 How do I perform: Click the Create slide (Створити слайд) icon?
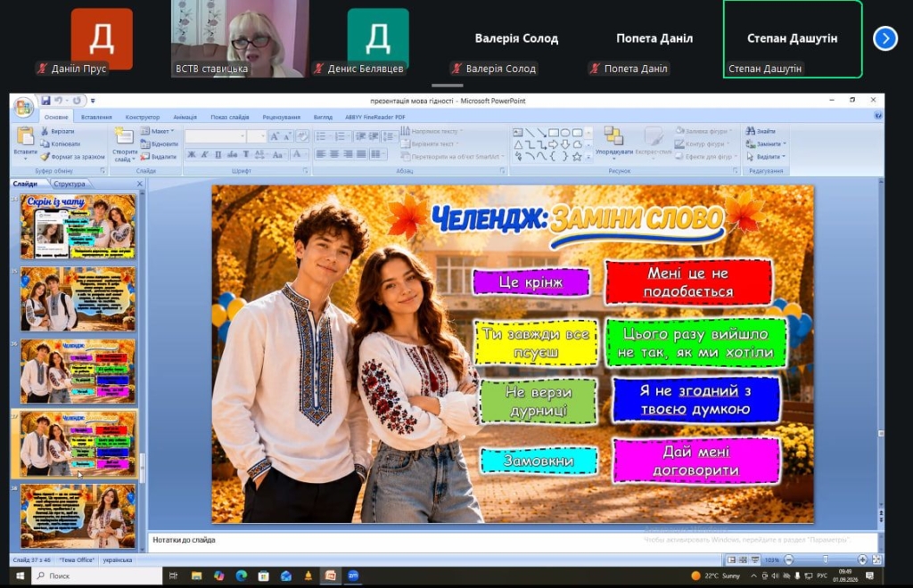point(124,136)
